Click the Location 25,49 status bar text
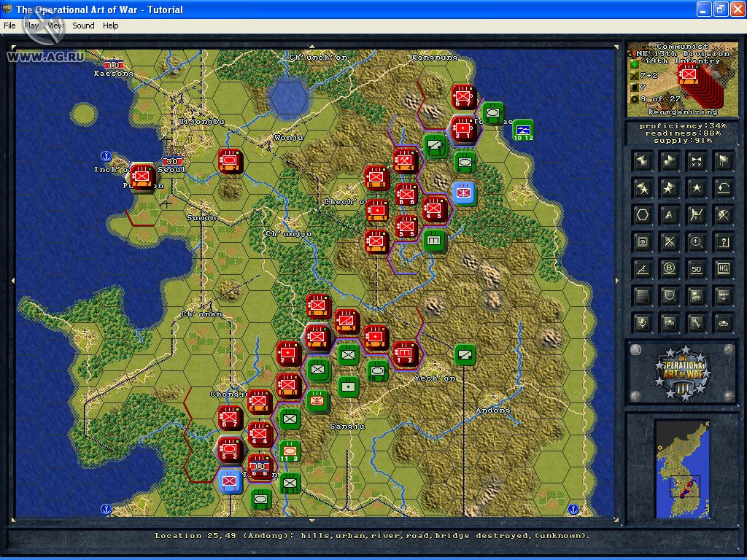Viewport: 747px width, 560px height. pos(372,536)
